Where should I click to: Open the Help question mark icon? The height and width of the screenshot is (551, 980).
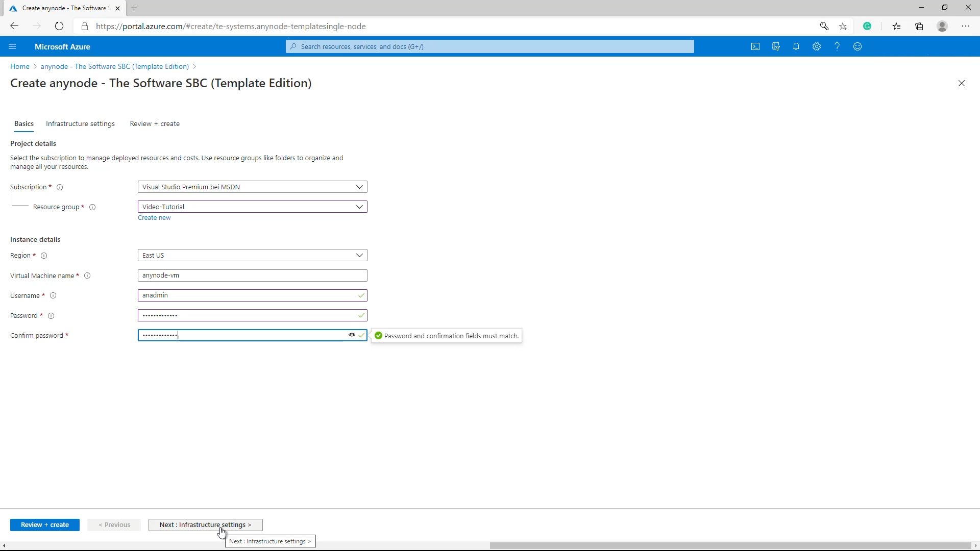(x=837, y=46)
